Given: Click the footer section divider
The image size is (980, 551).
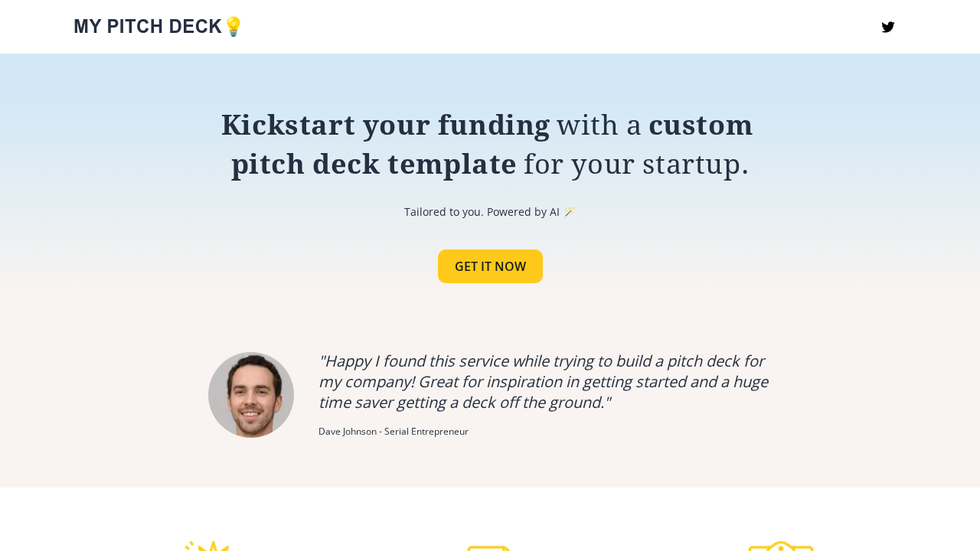Looking at the screenshot, I should click(x=490, y=487).
